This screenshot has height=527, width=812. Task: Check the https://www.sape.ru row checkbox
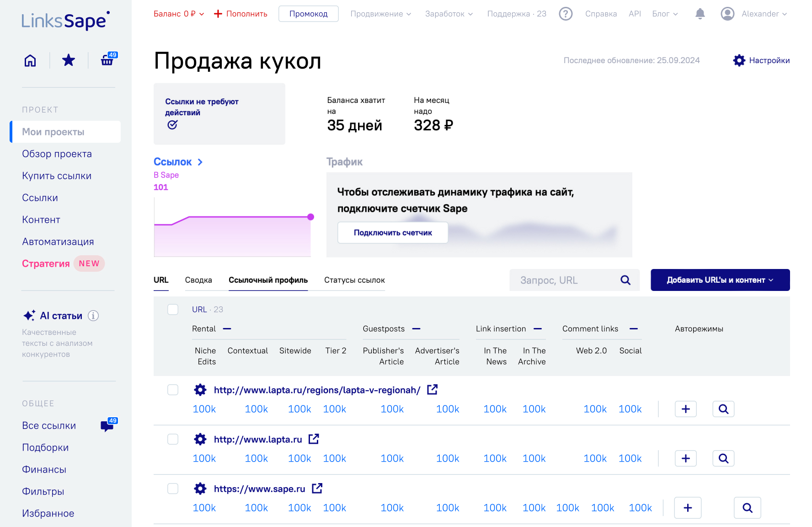tap(173, 489)
